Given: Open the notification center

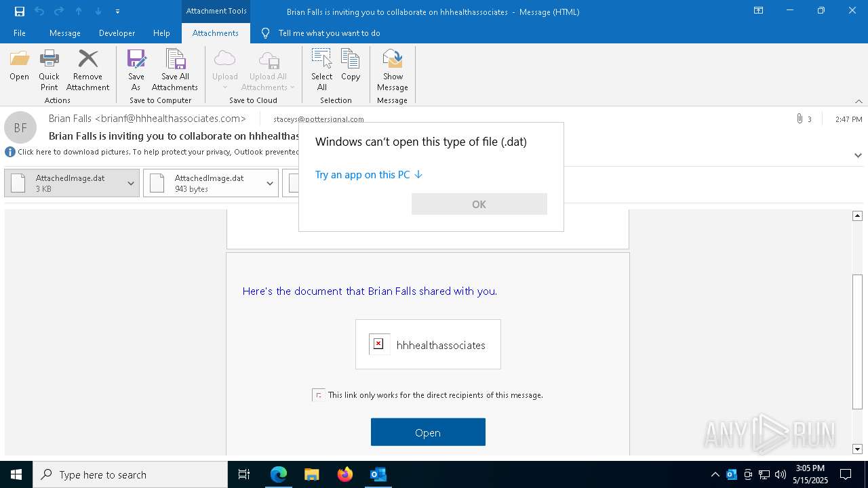Looking at the screenshot, I should point(846,474).
